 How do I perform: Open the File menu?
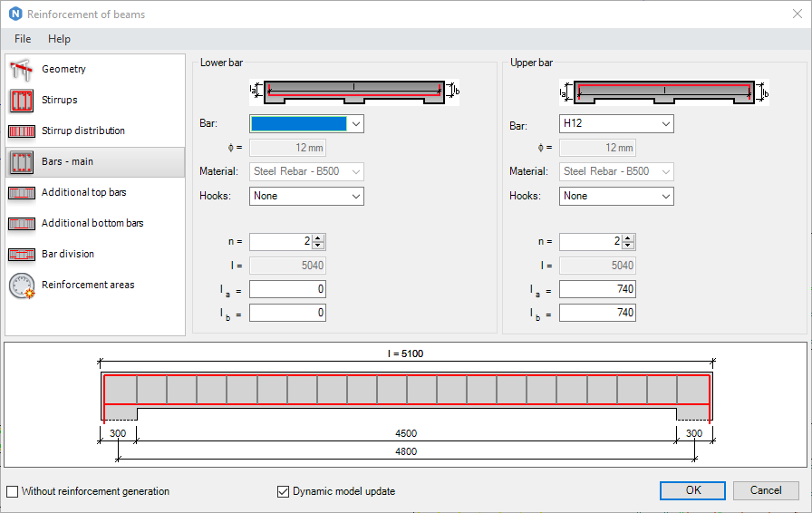pos(23,39)
